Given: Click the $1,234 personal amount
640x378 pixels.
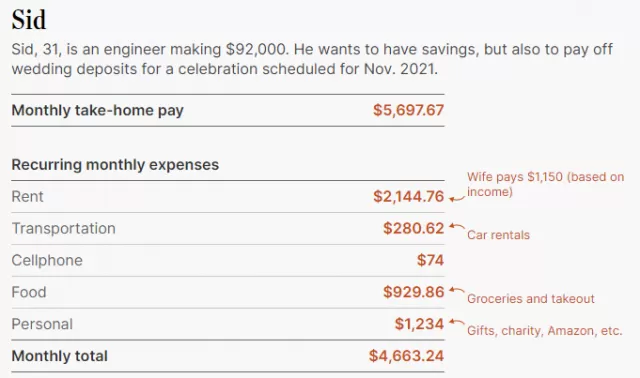Looking at the screenshot, I should (419, 324).
